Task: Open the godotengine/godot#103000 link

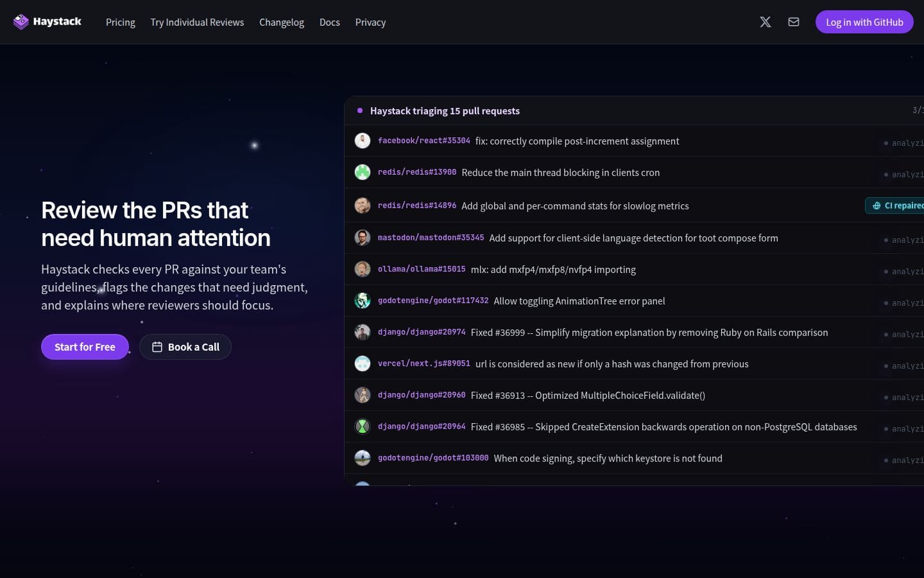Action: pos(433,458)
